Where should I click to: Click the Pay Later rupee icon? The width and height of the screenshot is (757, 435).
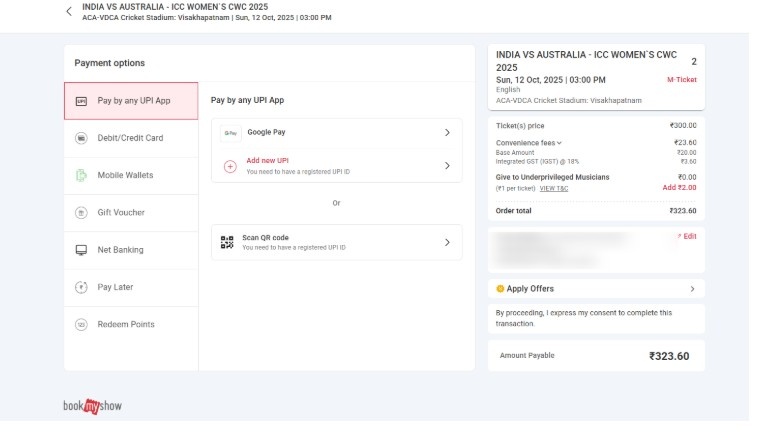pyautogui.click(x=81, y=287)
